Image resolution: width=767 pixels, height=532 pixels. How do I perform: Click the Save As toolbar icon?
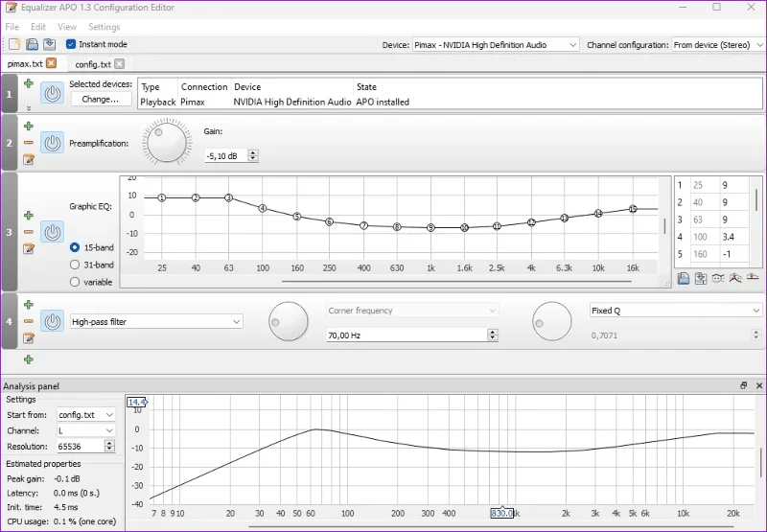(50, 44)
